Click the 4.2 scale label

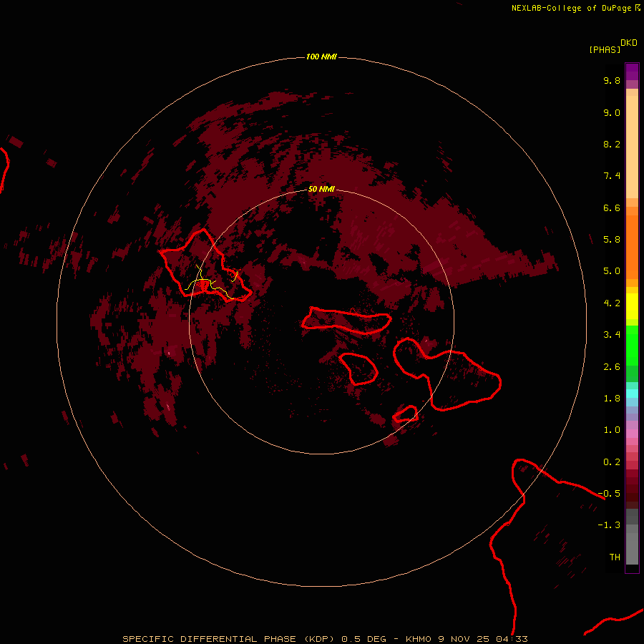pyautogui.click(x=612, y=303)
